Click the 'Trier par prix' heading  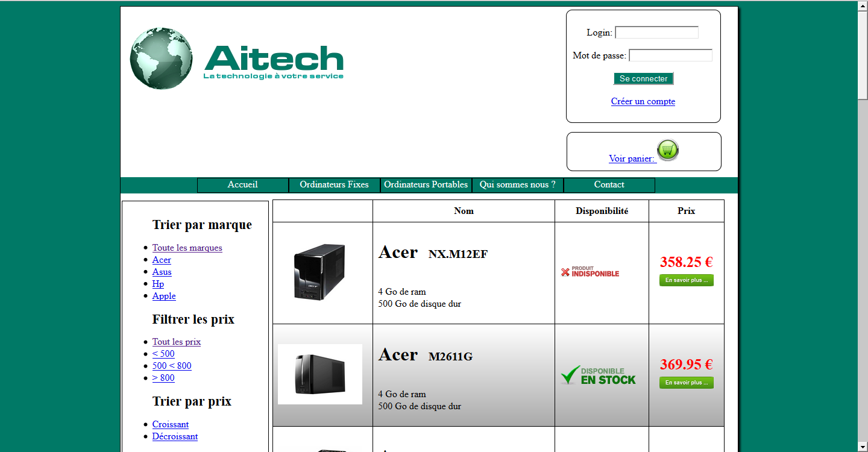tap(192, 401)
